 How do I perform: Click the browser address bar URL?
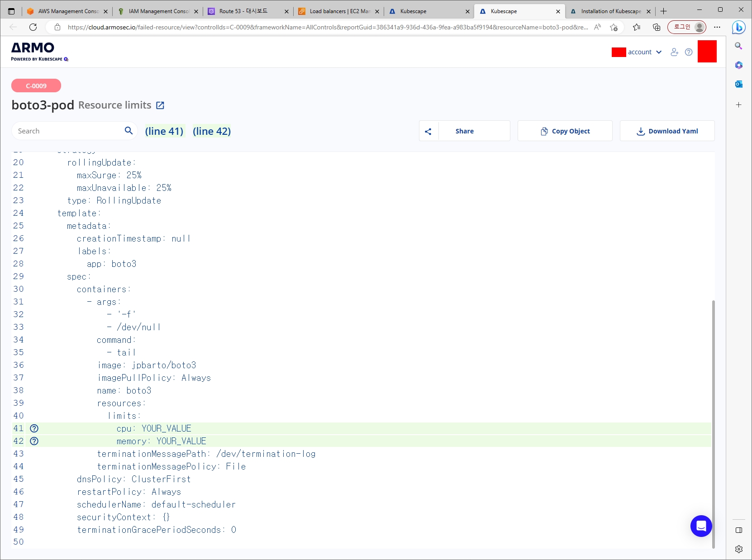pyautogui.click(x=328, y=27)
